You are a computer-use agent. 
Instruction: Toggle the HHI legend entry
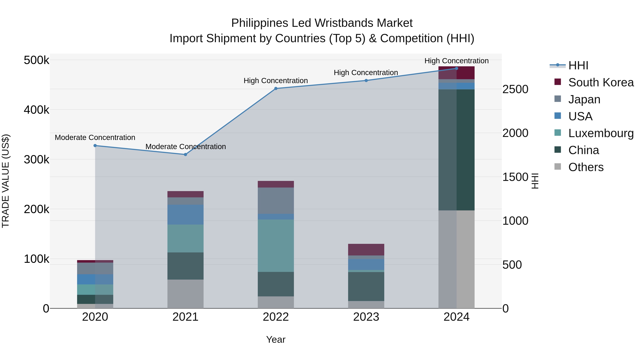[569, 65]
